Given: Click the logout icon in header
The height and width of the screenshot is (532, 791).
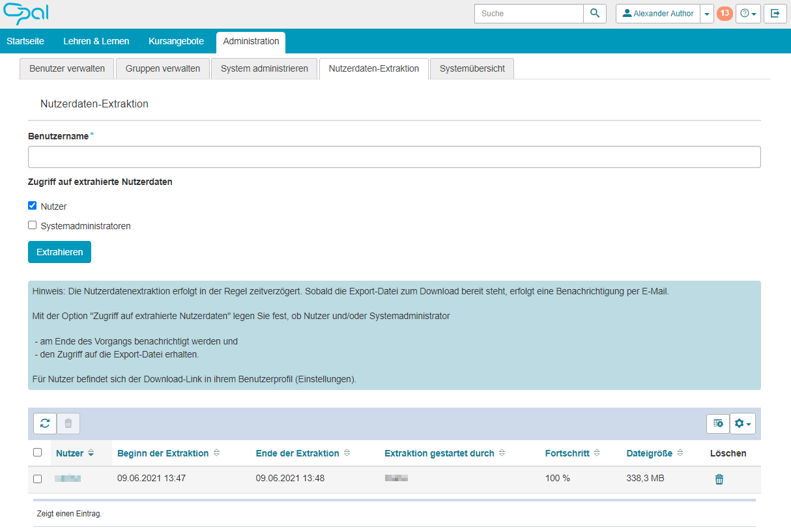Looking at the screenshot, I should tap(775, 14).
